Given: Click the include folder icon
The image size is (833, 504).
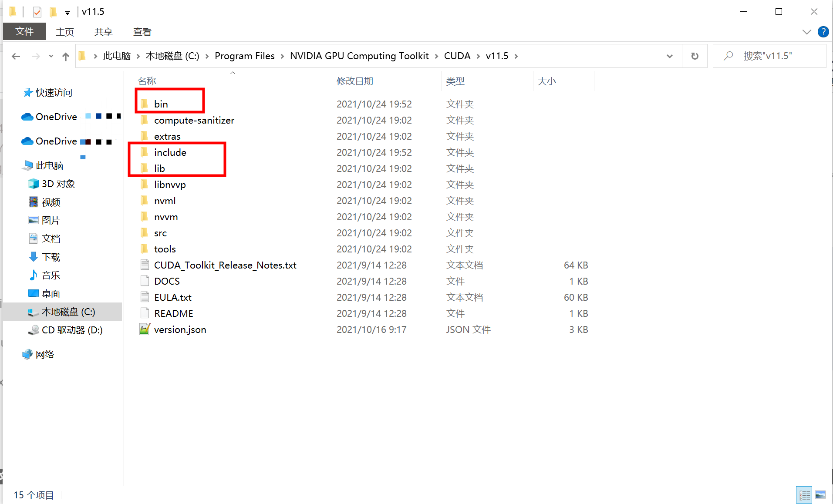Looking at the screenshot, I should 144,152.
